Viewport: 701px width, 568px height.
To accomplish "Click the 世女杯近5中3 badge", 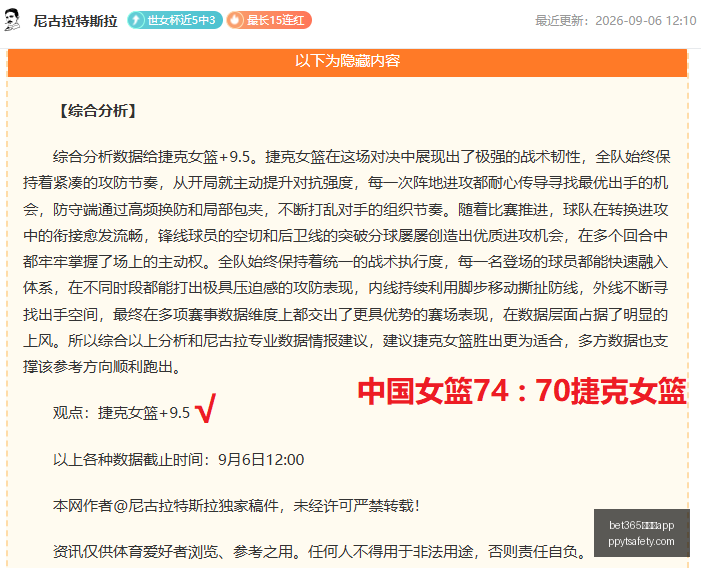I will (175, 20).
